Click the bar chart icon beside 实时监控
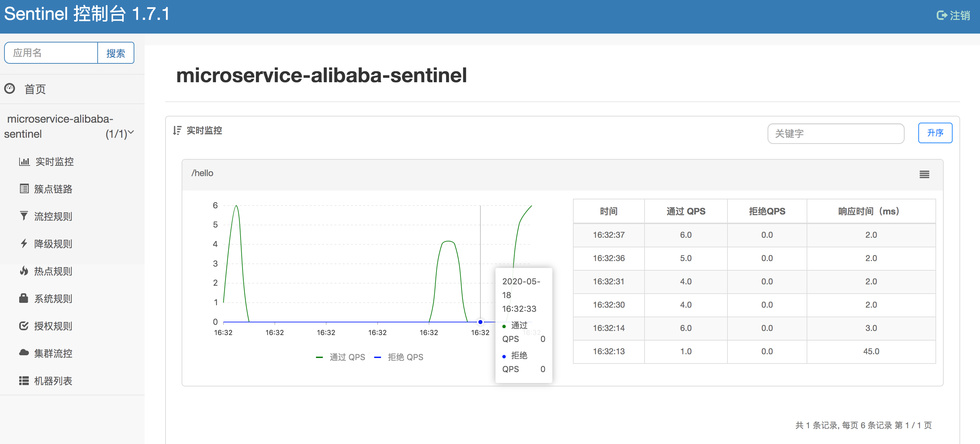This screenshot has width=980, height=444. pyautogui.click(x=24, y=162)
